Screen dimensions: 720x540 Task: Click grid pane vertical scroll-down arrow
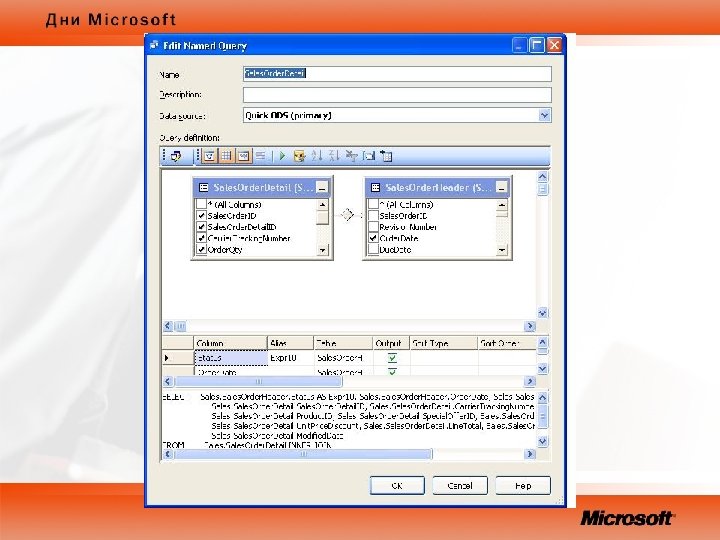(x=542, y=369)
